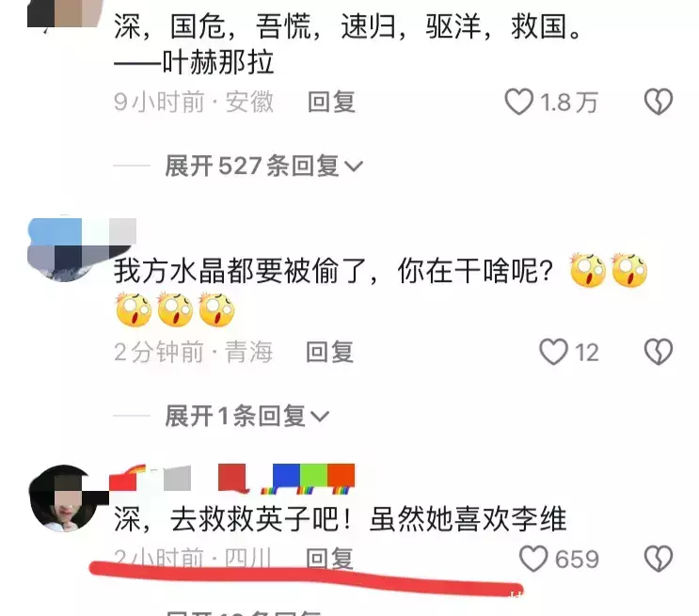Screen dimensions: 699x616
Task: Like the 青海 comment with 12 likes
Action: (553, 352)
